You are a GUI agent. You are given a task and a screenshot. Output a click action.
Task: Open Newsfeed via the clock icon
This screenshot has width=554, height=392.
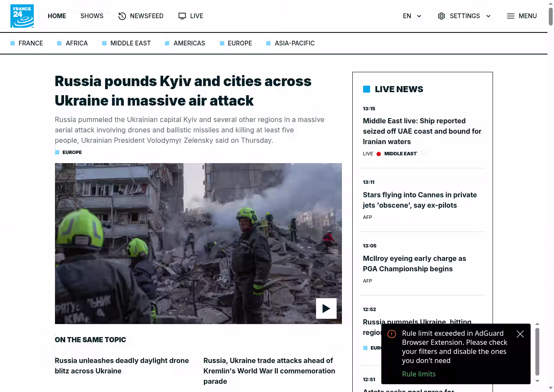122,16
